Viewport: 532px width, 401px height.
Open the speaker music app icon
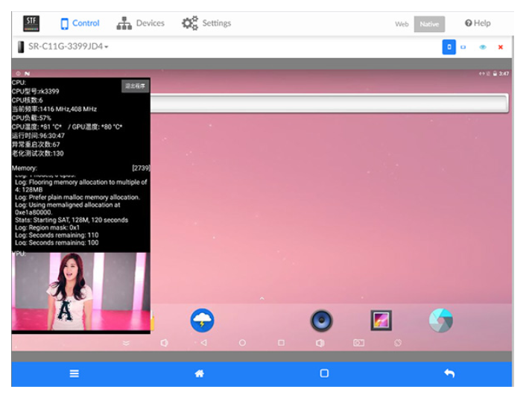(321, 321)
